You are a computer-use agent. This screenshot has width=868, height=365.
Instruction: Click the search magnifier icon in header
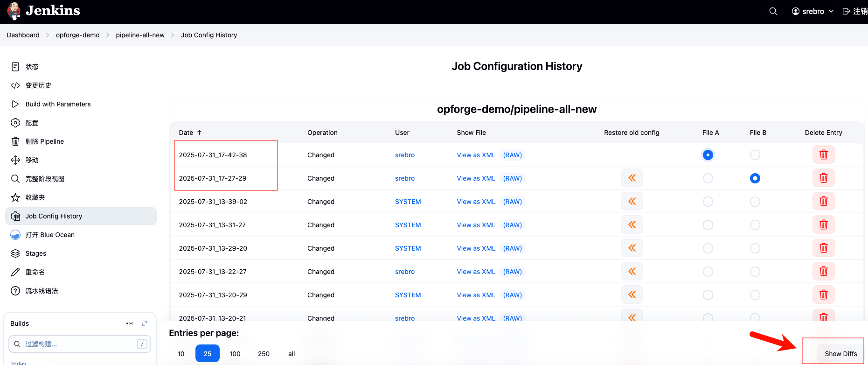(773, 11)
